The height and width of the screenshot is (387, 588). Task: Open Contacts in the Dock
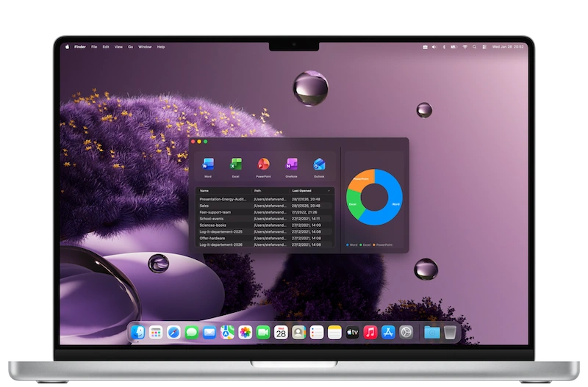[299, 333]
